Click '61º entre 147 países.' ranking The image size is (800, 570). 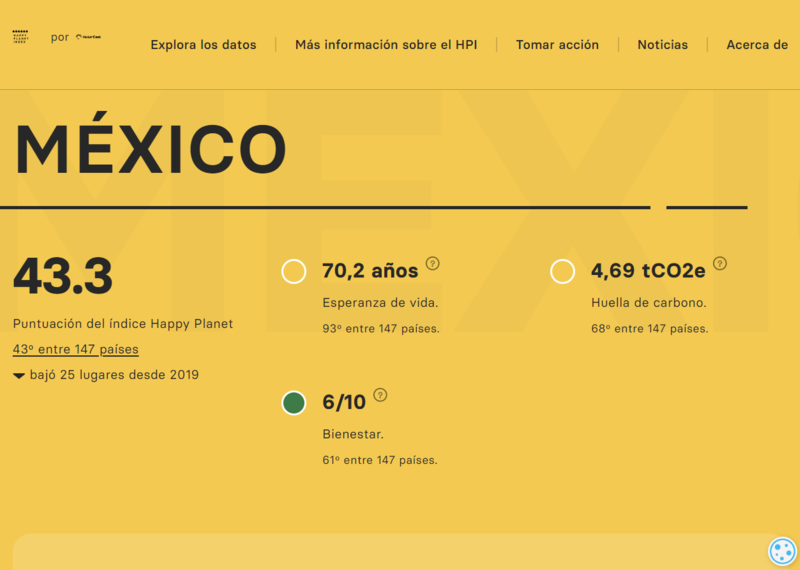(380, 461)
